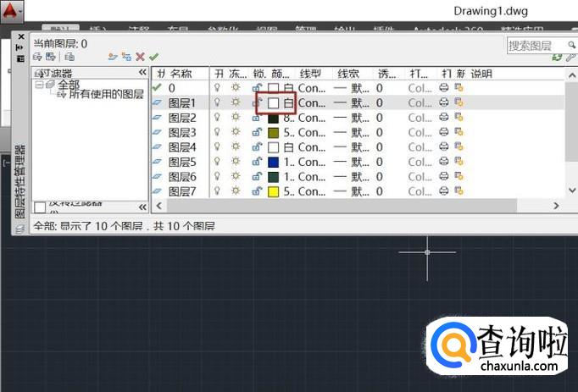578x392 pixels.
Task: Check the invert filter checkbox
Action: coord(40,207)
